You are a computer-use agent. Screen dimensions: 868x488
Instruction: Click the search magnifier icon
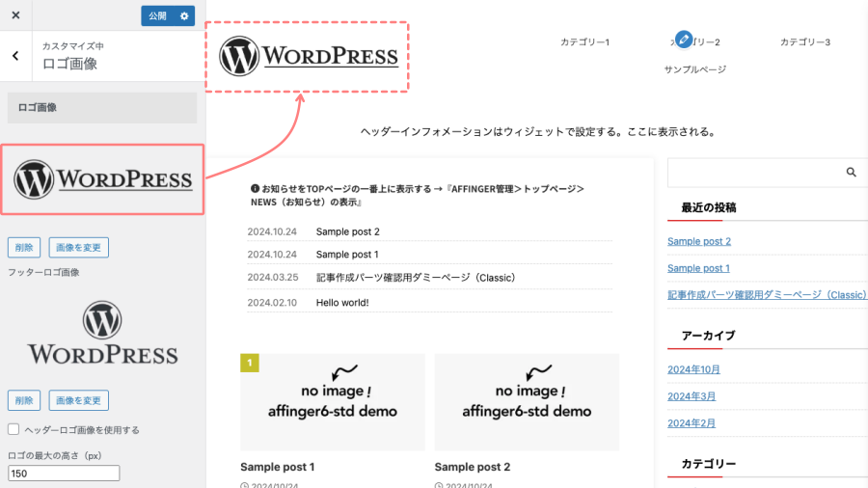(851, 173)
